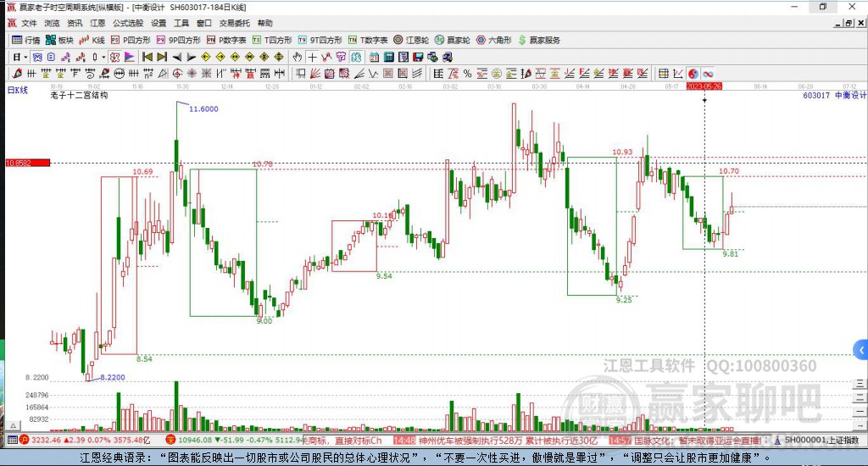The width and height of the screenshot is (868, 466).
Task: Click the blue side panel expand chevron
Action: (861, 350)
